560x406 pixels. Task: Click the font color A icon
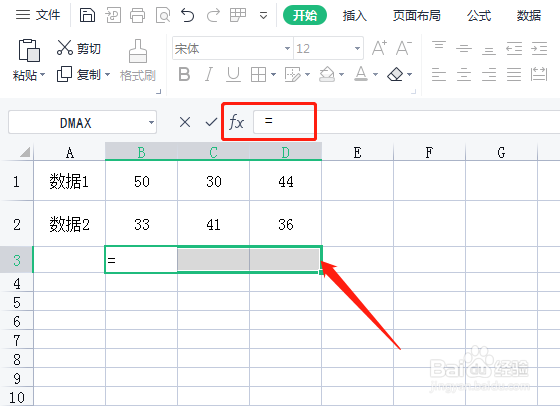361,74
